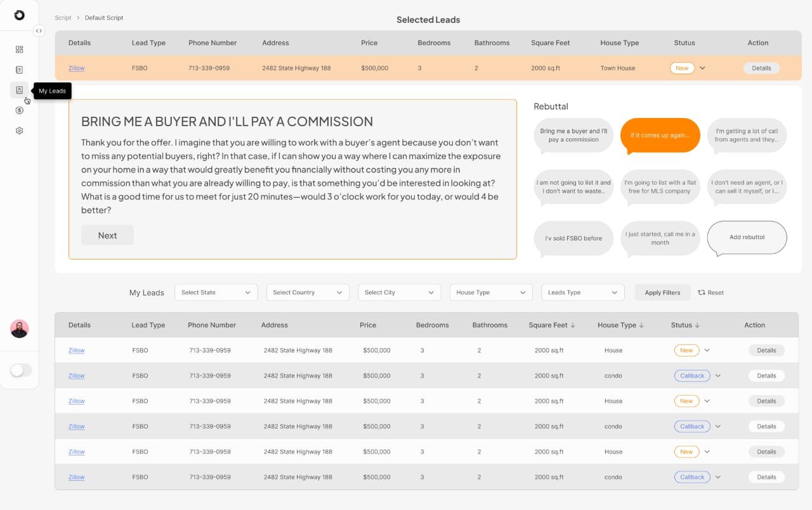Toggle the switch at the sidebar bottom
812x510 pixels.
[21, 370]
